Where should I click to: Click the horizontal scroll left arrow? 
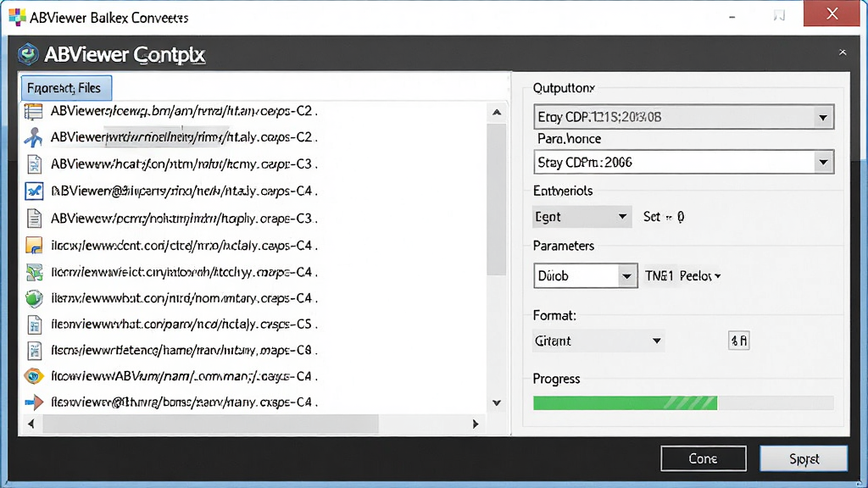point(31,424)
